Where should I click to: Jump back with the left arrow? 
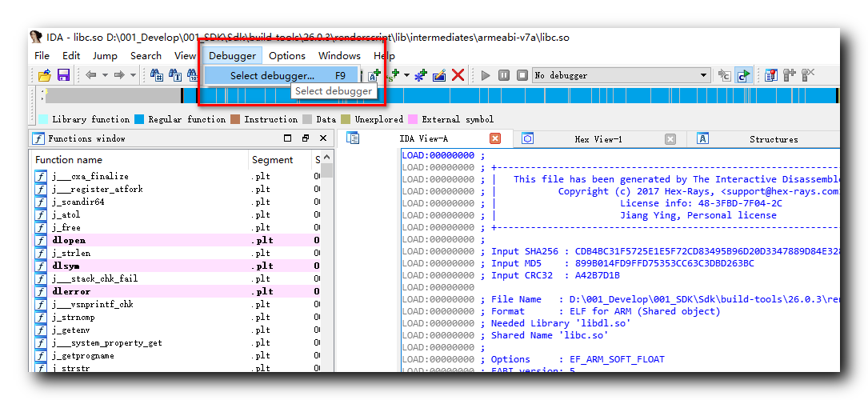tap(91, 75)
